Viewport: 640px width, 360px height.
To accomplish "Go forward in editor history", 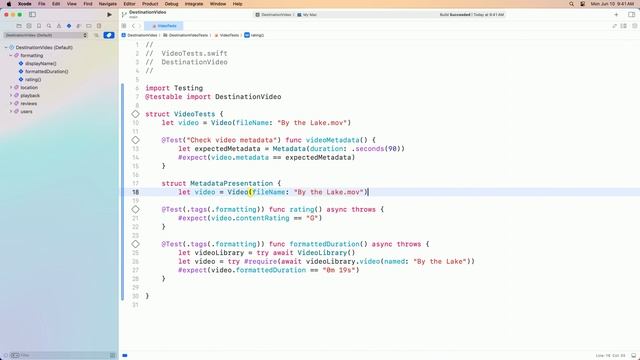I will click(x=140, y=26).
